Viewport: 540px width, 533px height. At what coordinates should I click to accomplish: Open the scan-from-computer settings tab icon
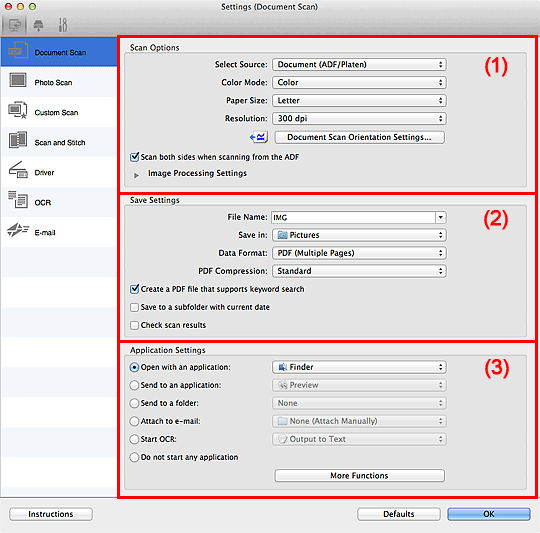[x=14, y=25]
